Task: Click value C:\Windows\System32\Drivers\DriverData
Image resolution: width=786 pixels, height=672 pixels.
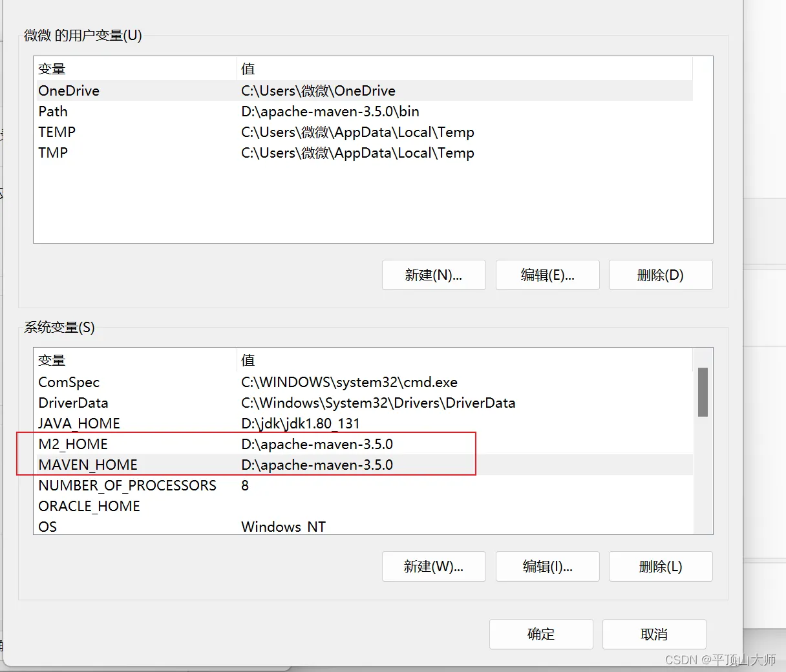Action: click(x=378, y=403)
